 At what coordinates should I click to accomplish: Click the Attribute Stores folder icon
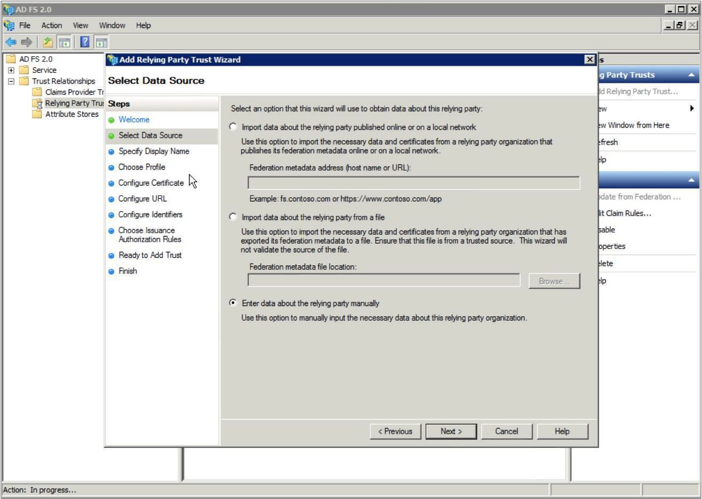point(37,114)
